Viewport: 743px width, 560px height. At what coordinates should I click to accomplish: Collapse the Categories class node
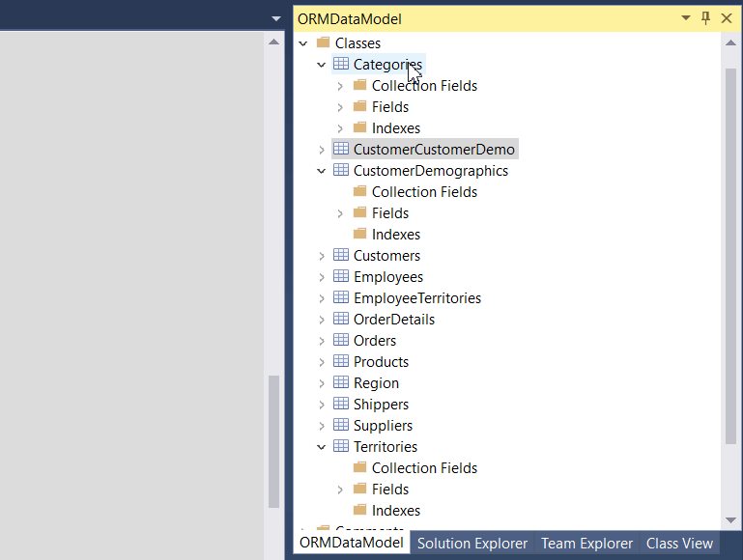[322, 65]
